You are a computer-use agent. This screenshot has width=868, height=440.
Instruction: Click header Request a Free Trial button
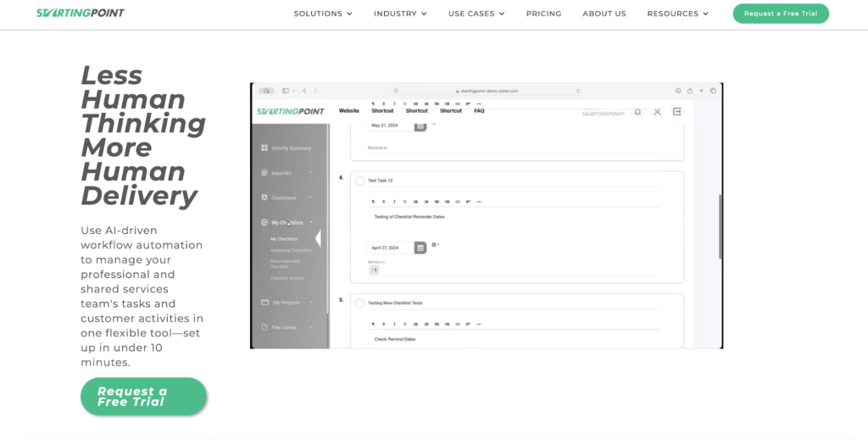click(x=781, y=14)
